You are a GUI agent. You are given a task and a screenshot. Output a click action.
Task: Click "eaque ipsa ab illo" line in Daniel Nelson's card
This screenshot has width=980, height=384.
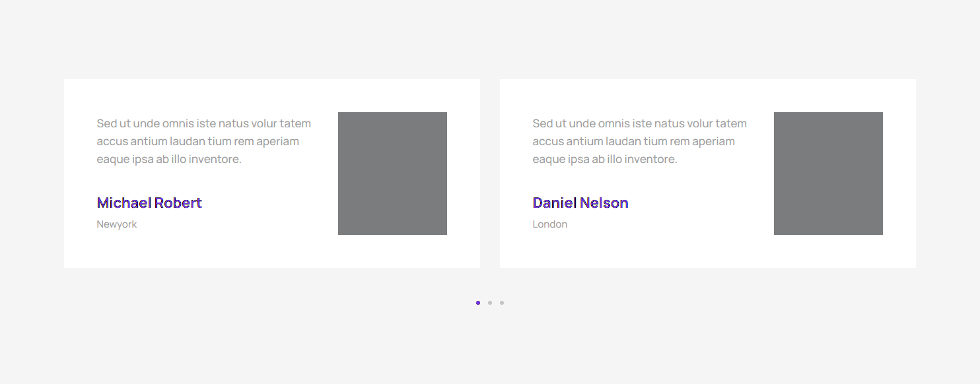[605, 159]
